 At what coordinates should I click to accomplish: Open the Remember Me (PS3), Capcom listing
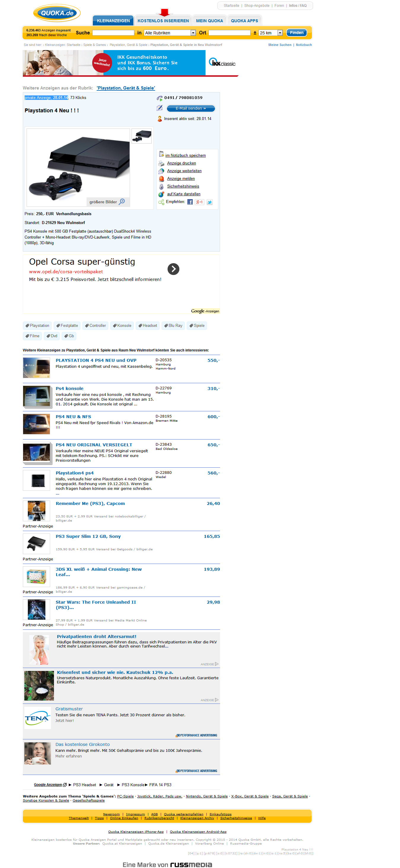tap(90, 503)
